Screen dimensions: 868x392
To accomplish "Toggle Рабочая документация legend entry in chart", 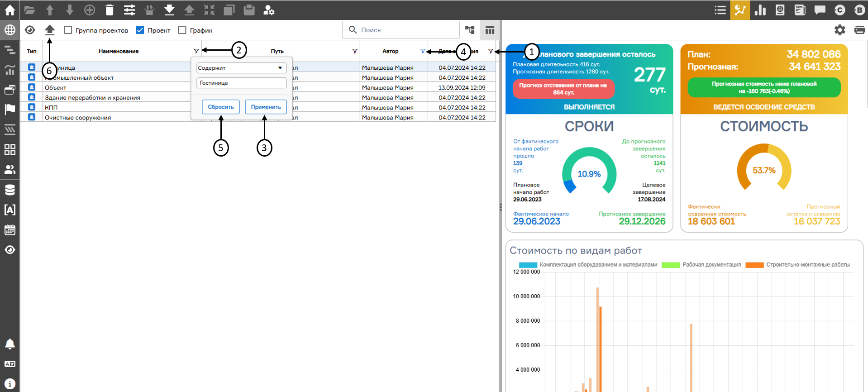I will tap(701, 265).
